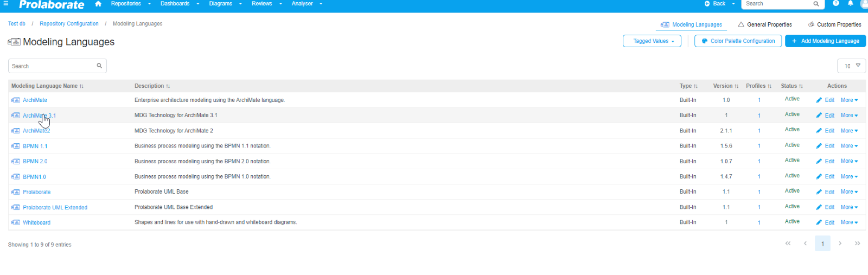Go to home via house icon
Image resolution: width=868 pixels, height=275 pixels.
pos(98,3)
